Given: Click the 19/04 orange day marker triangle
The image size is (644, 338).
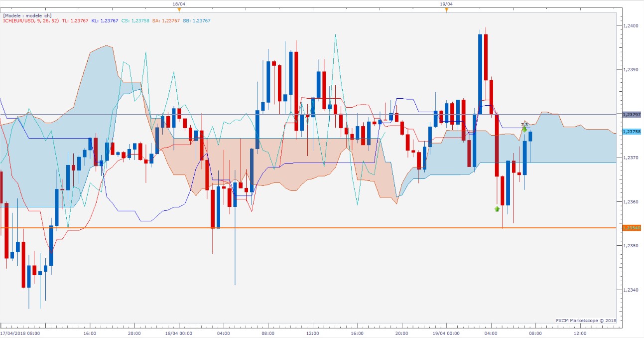Looking at the screenshot, I should [x=446, y=9].
